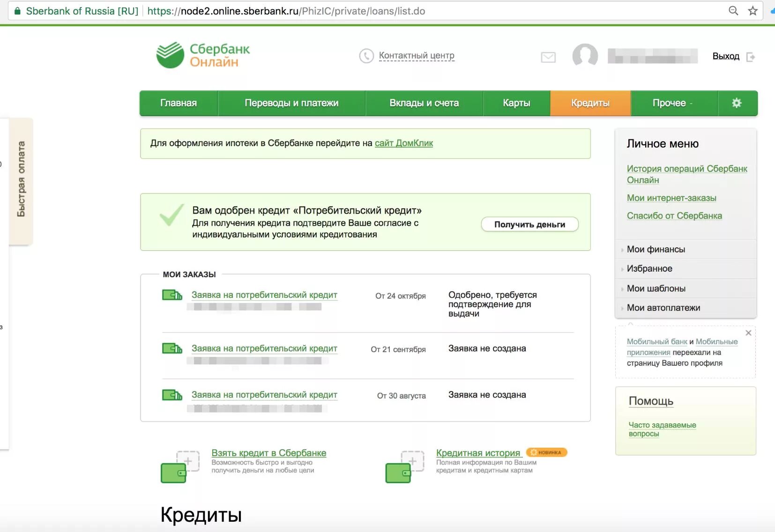Open the mail envelope icon
Screen dimensions: 775x532
coord(548,57)
